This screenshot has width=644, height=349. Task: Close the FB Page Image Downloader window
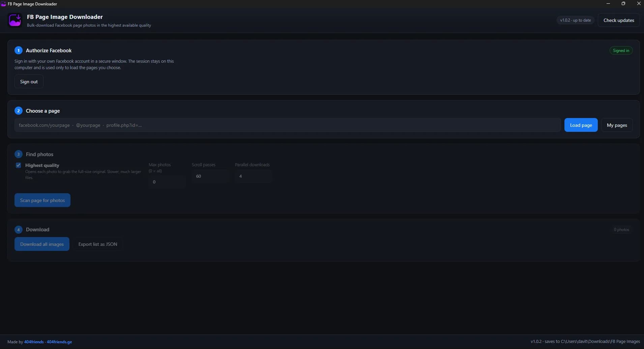(639, 4)
